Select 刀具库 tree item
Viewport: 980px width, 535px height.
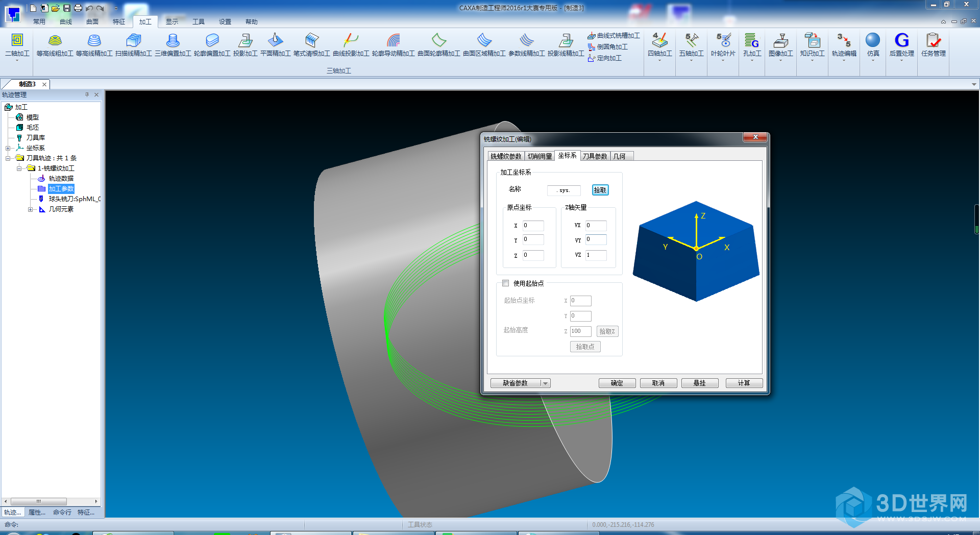click(36, 138)
